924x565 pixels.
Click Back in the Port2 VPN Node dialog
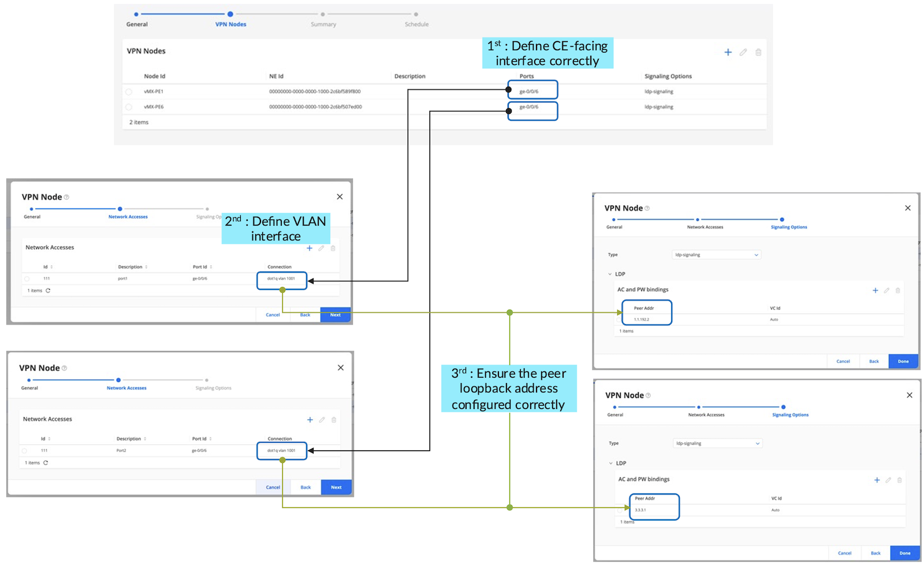click(x=305, y=488)
